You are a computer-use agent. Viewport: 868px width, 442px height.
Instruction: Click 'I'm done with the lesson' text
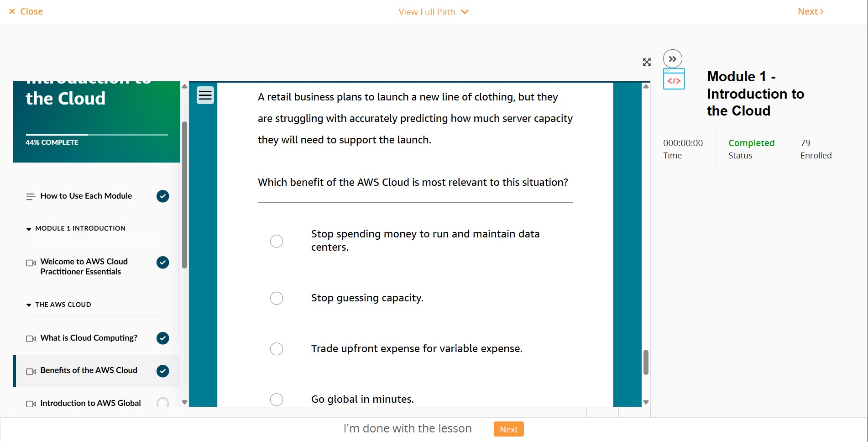[x=408, y=428]
